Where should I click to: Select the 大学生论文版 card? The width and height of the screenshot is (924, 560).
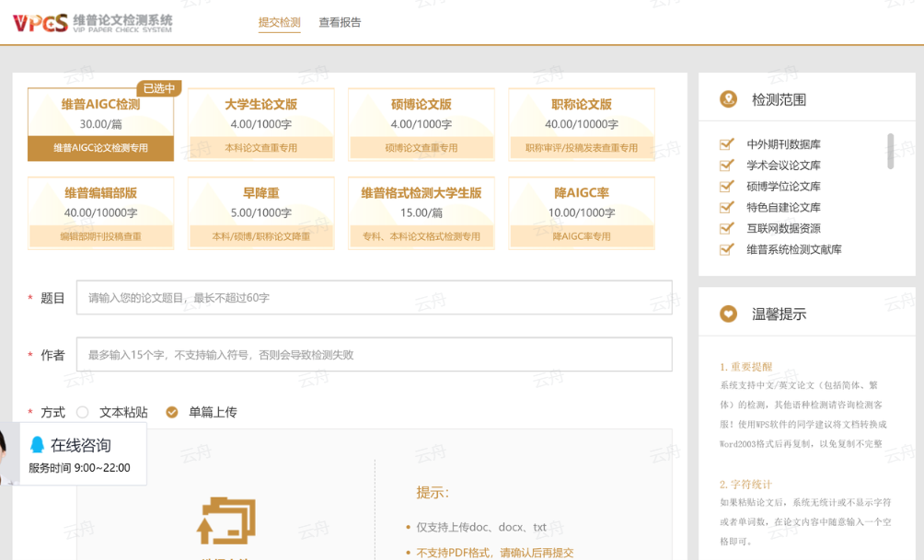[x=261, y=124]
